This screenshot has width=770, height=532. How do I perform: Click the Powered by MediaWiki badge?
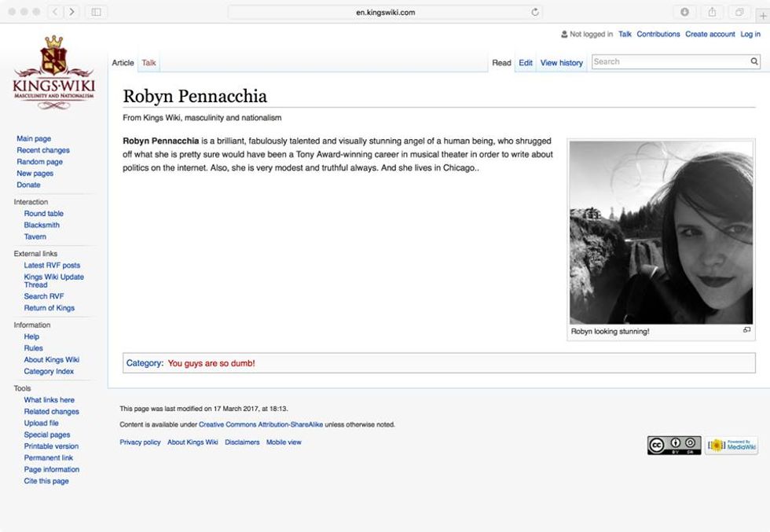click(x=731, y=446)
